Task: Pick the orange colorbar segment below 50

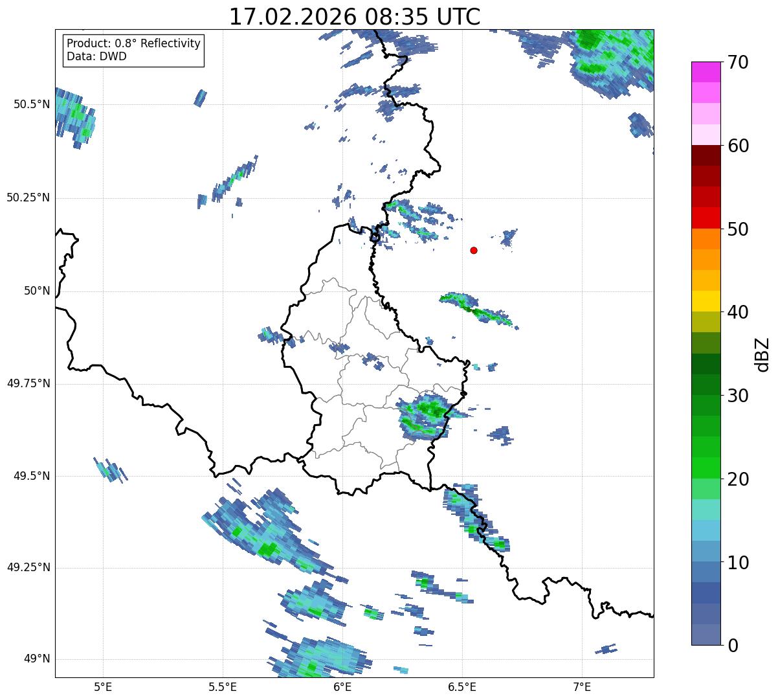Action: [x=706, y=239]
